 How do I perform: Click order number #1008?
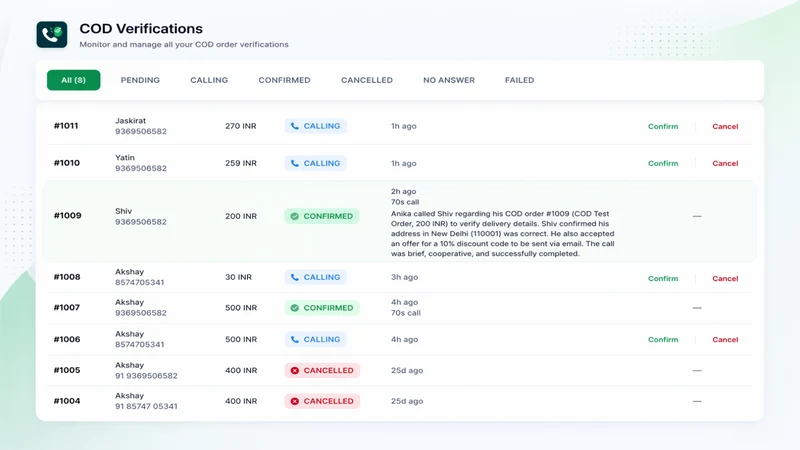point(67,277)
